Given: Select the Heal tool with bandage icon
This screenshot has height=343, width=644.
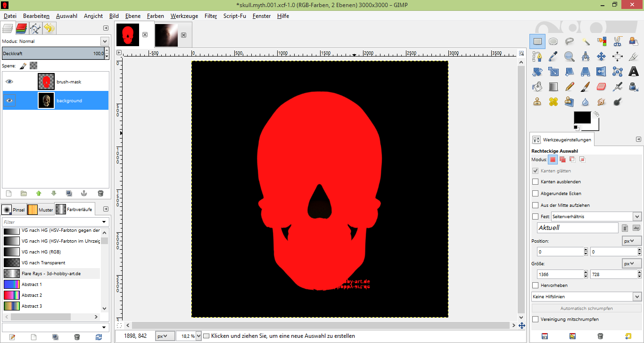Looking at the screenshot, I should [x=553, y=102].
